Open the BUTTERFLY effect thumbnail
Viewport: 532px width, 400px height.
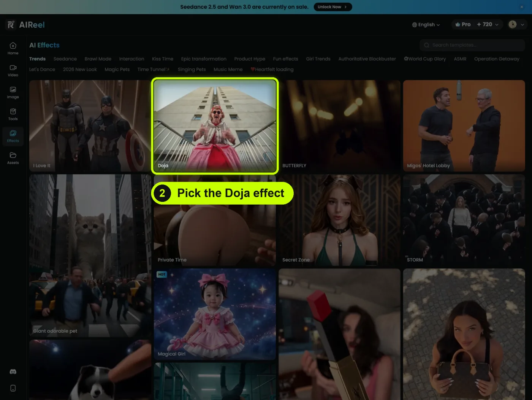pos(339,126)
